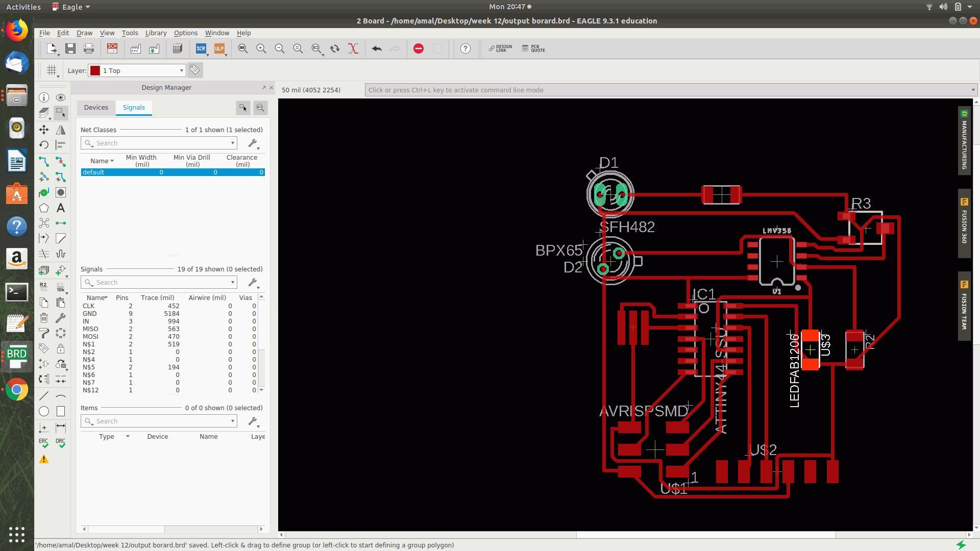This screenshot has width=980, height=551.
Task: Select the Route airwire tool
Action: (44, 162)
